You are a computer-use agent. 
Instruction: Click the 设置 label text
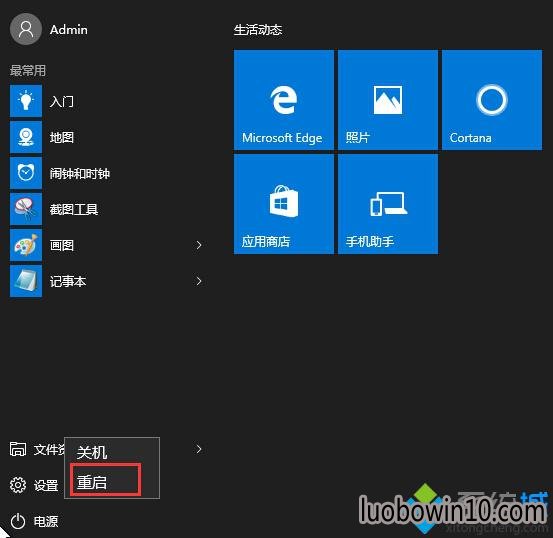46,485
